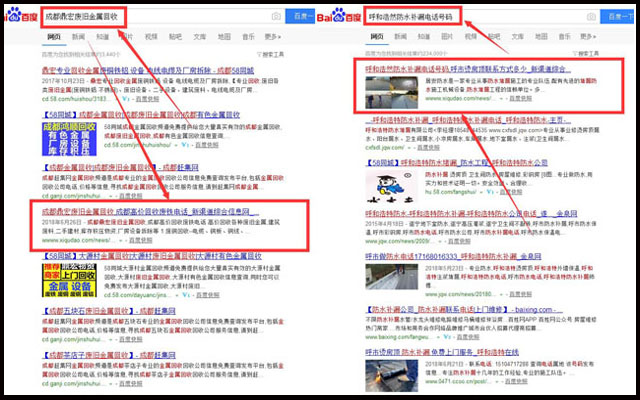This screenshot has width=640, height=400.
Task: Switch to the 贴吧 tab on the left page
Action: [x=176, y=37]
